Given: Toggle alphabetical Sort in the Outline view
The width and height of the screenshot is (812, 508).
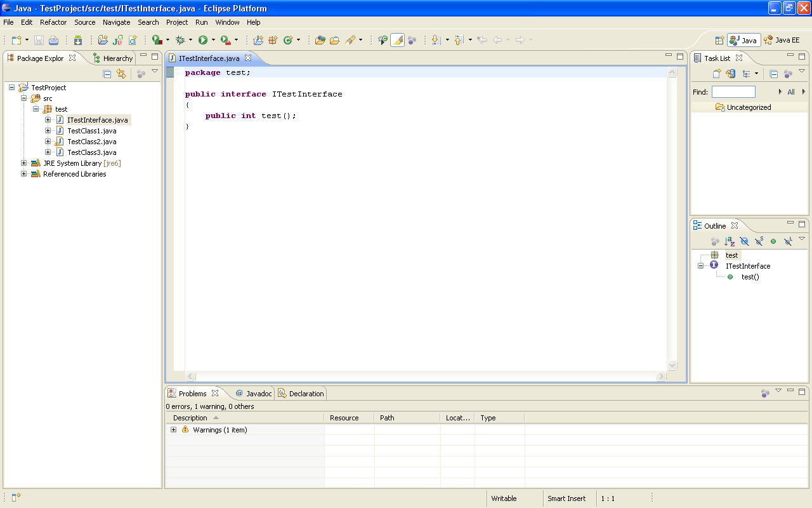Looking at the screenshot, I should pyautogui.click(x=730, y=241).
